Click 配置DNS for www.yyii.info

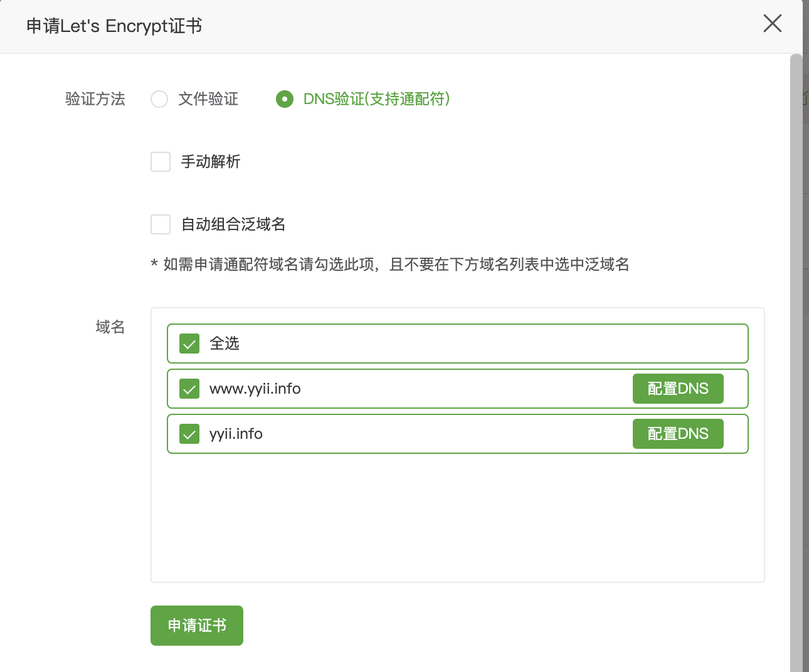[678, 389]
